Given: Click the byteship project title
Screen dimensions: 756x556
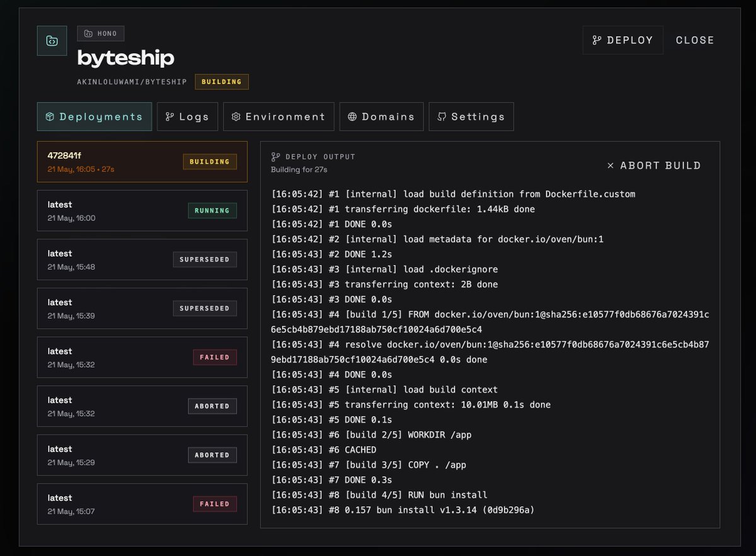Looking at the screenshot, I should tap(126, 59).
